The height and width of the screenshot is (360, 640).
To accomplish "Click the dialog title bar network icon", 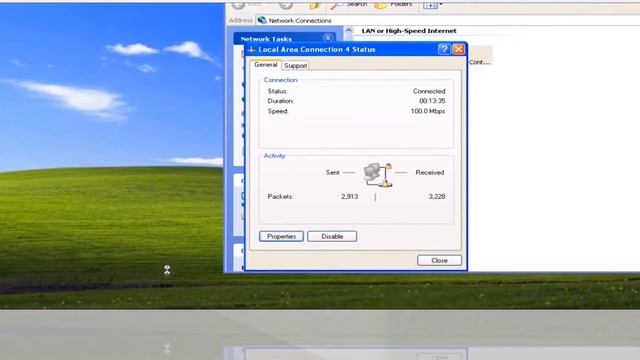I will tap(251, 49).
